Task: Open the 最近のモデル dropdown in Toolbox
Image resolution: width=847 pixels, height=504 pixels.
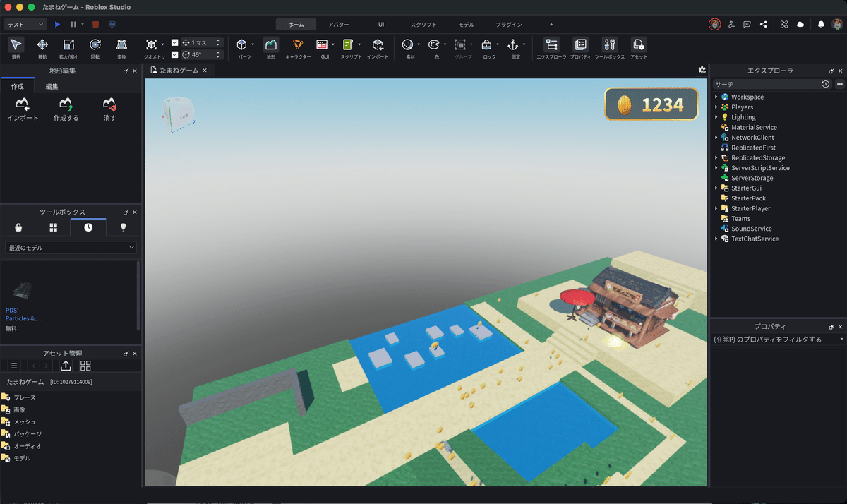Action: click(70, 248)
